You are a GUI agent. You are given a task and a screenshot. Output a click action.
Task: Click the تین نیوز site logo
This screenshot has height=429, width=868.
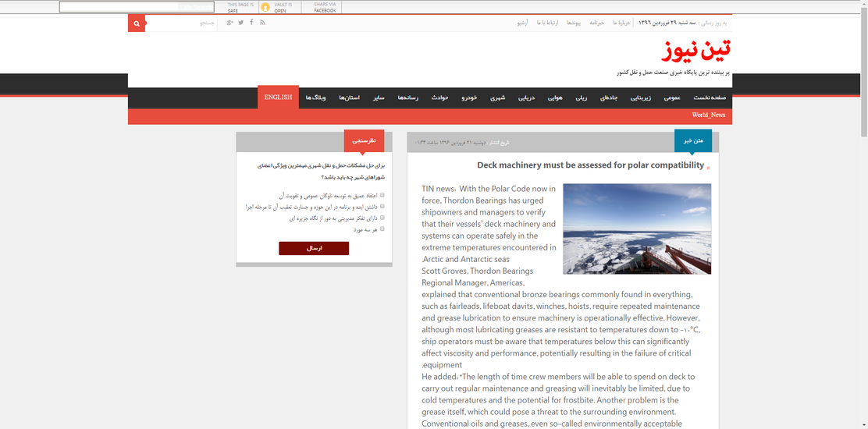(695, 50)
